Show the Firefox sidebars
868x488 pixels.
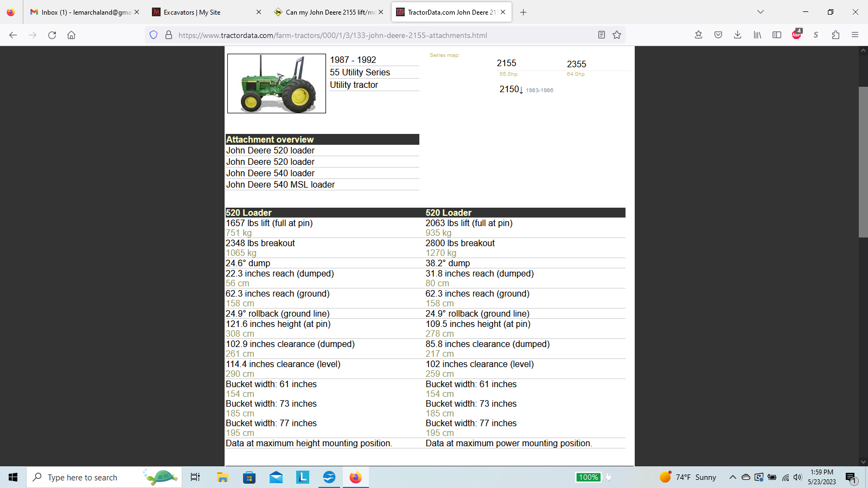click(777, 35)
